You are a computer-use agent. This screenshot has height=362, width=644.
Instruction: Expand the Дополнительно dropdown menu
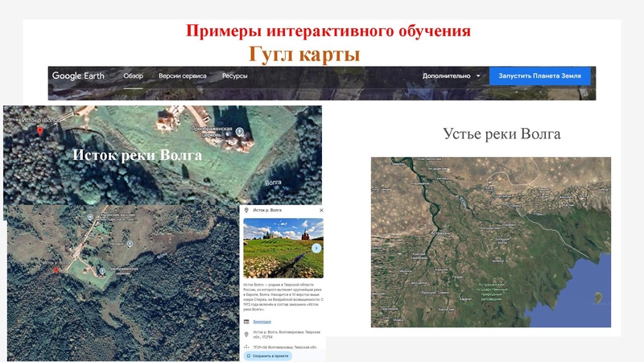pos(451,76)
